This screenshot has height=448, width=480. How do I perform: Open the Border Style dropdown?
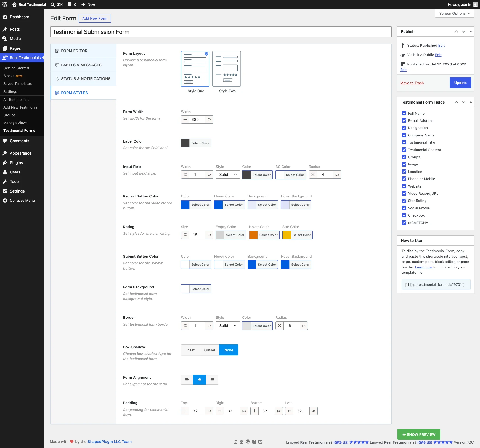point(228,326)
